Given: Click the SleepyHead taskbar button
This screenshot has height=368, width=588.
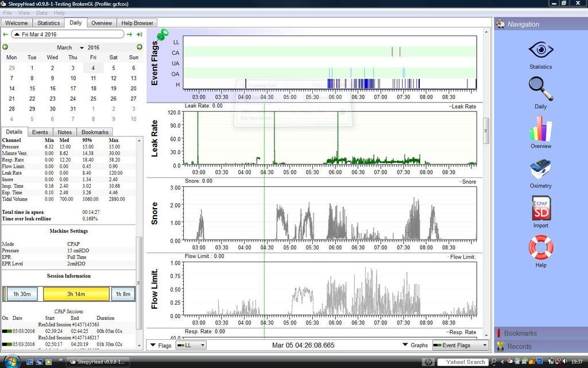Looking at the screenshot, I should pyautogui.click(x=99, y=362).
